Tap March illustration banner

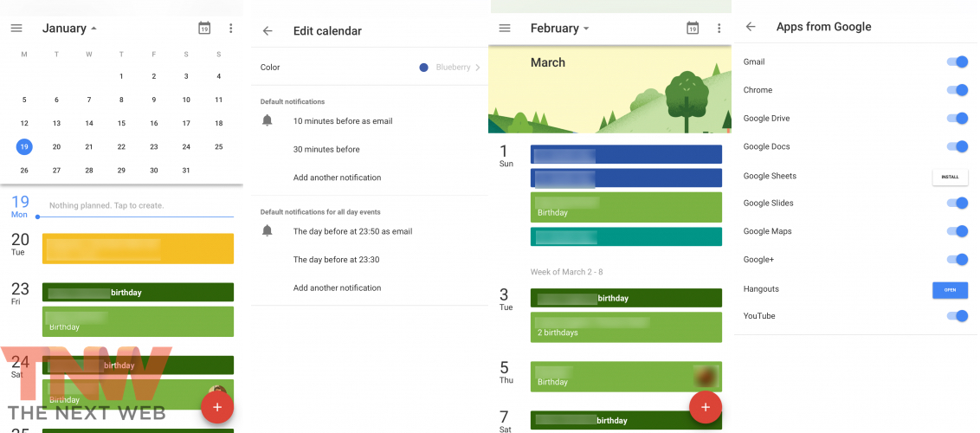(x=609, y=88)
